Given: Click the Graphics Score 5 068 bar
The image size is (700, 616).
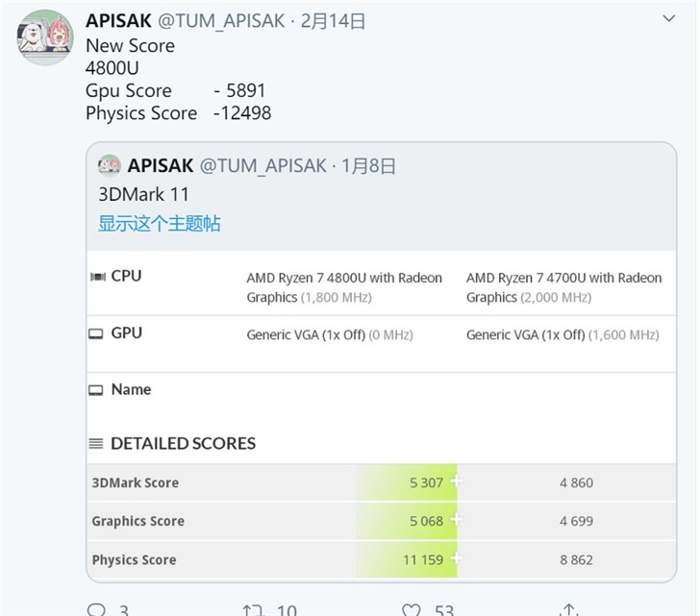Looking at the screenshot, I should [x=407, y=521].
